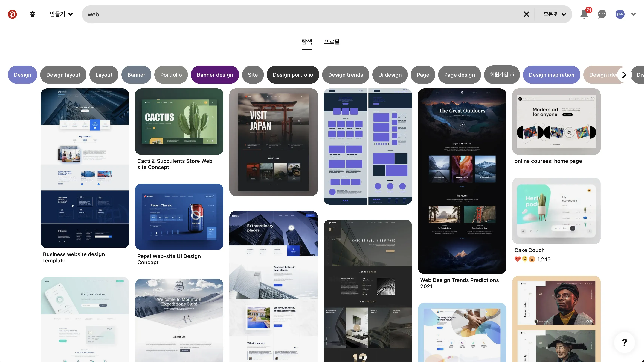Select the purple Banner design chip

(215, 75)
